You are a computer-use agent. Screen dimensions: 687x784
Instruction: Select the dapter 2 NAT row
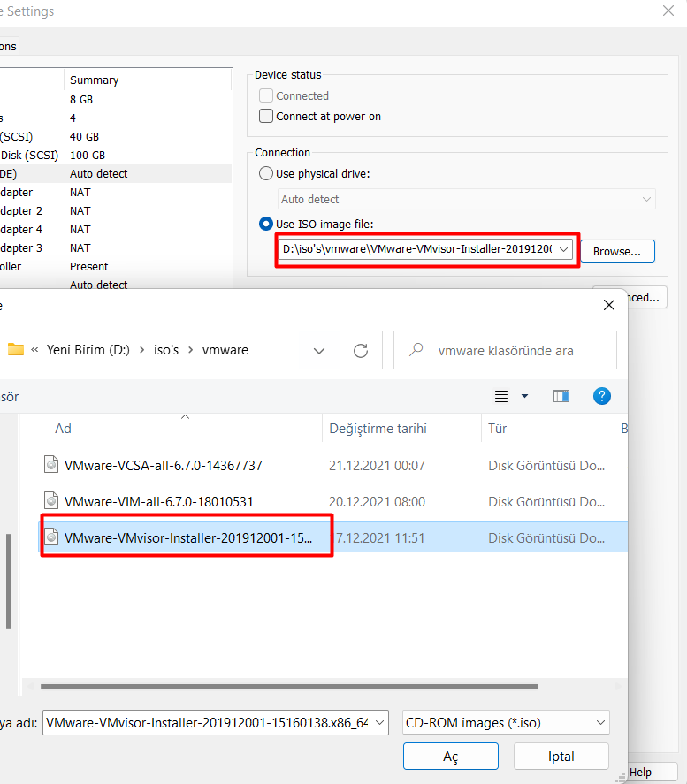[115, 210]
